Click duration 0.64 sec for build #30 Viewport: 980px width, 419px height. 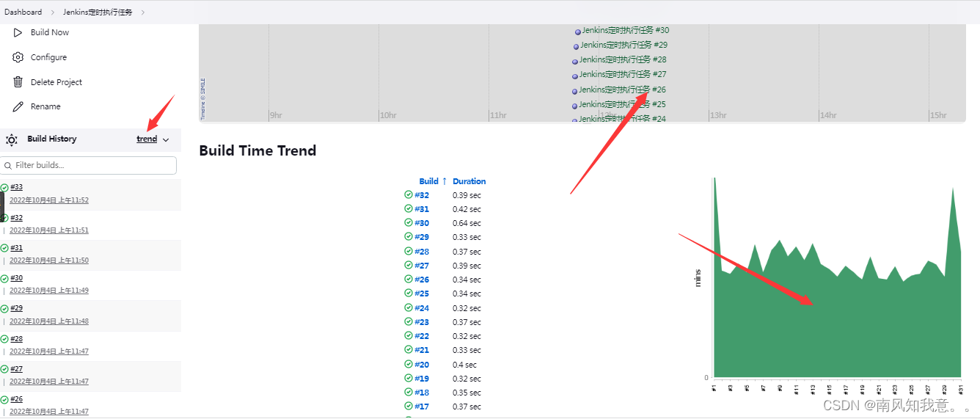(x=467, y=223)
